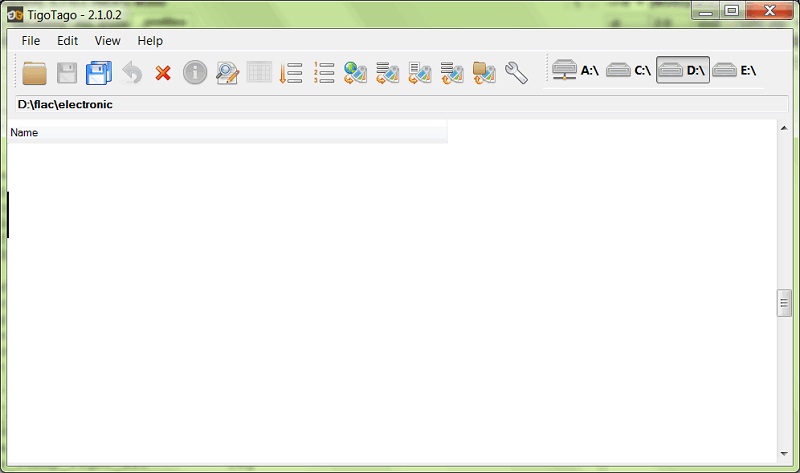Click the blue save all floppy icon
The height and width of the screenshot is (473, 800).
(99, 73)
